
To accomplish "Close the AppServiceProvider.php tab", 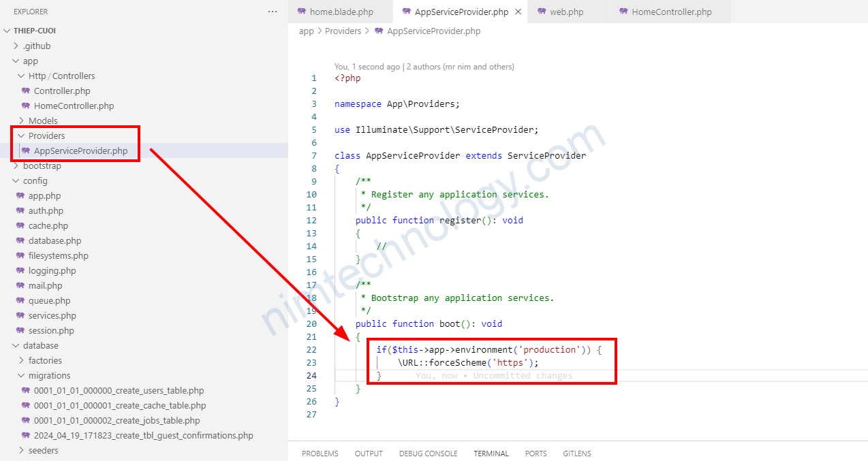I will point(518,12).
